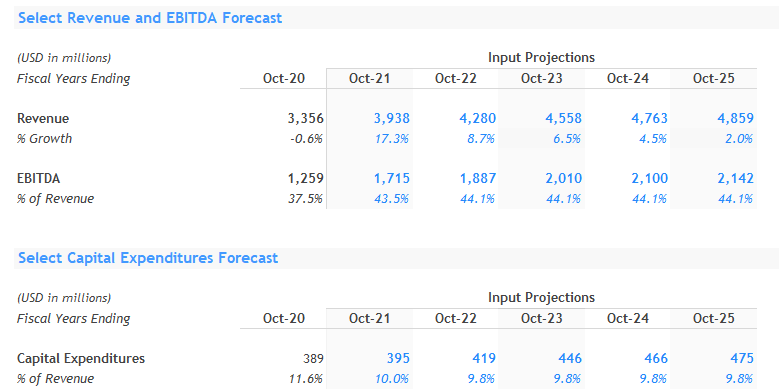Click the 43.5% EBITDA margin cell
Image resolution: width=779 pixels, height=392 pixels.
[x=391, y=199]
